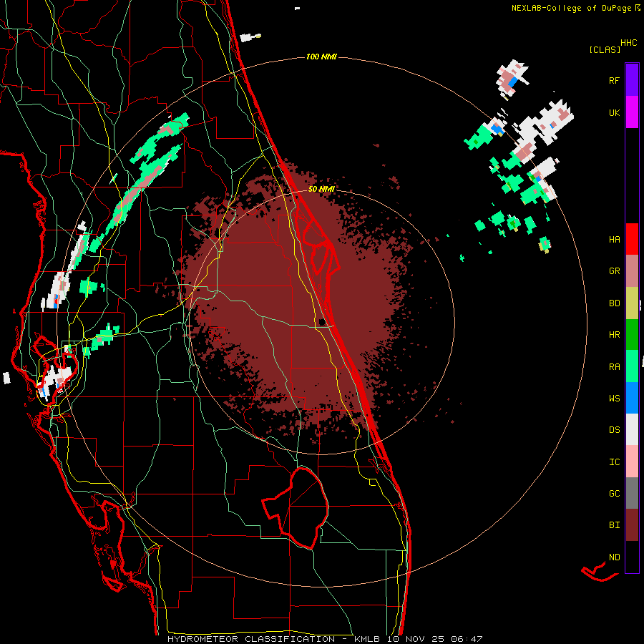
Task: Click the IC pink legend swatch
Action: click(x=632, y=462)
